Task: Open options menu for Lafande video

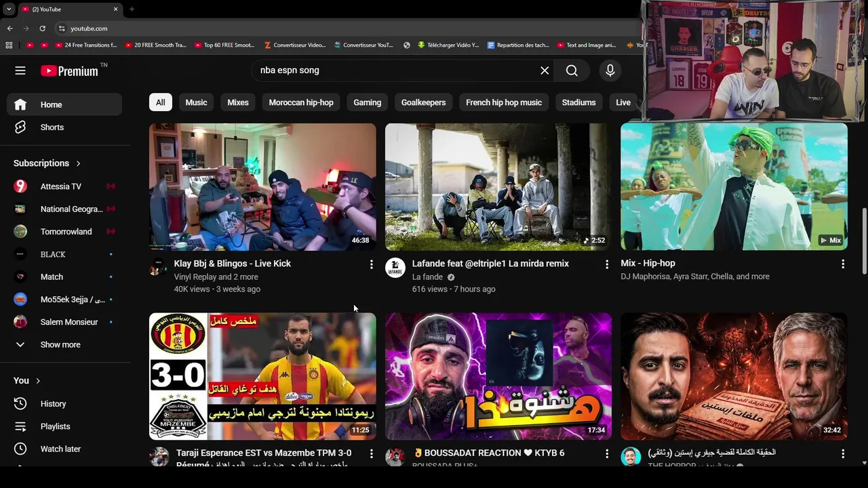Action: [607, 264]
